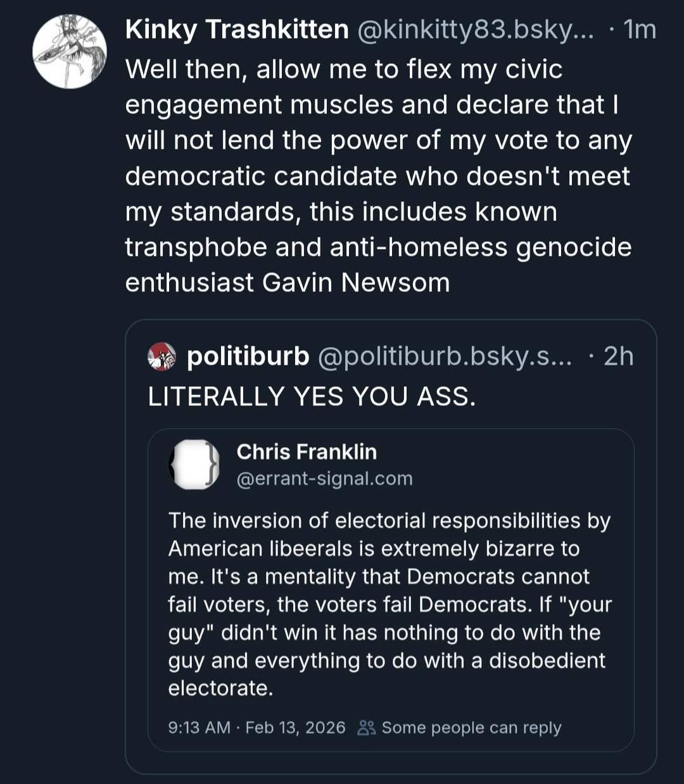This screenshot has width=684, height=784.
Task: Click the @politiburb.bsky.s handle
Action: tap(443, 357)
